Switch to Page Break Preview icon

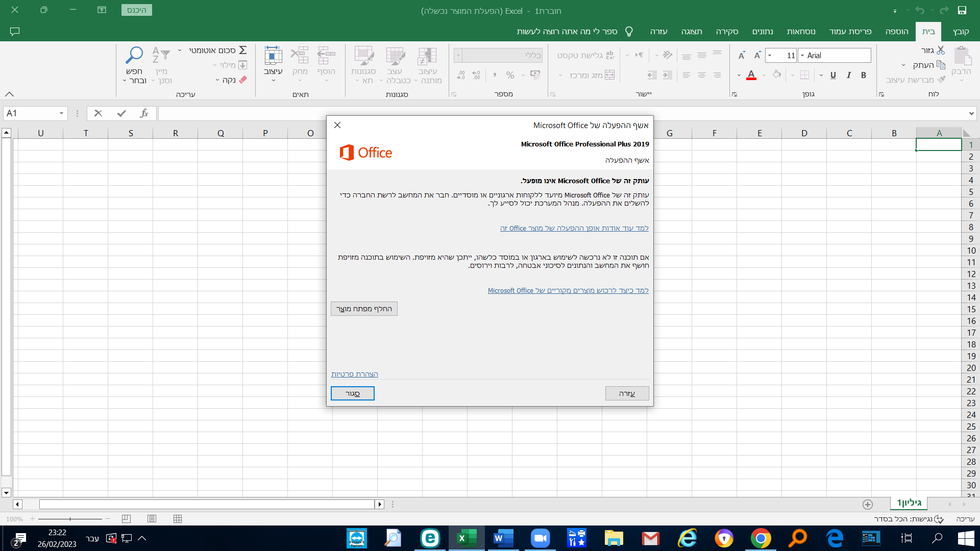point(126,519)
